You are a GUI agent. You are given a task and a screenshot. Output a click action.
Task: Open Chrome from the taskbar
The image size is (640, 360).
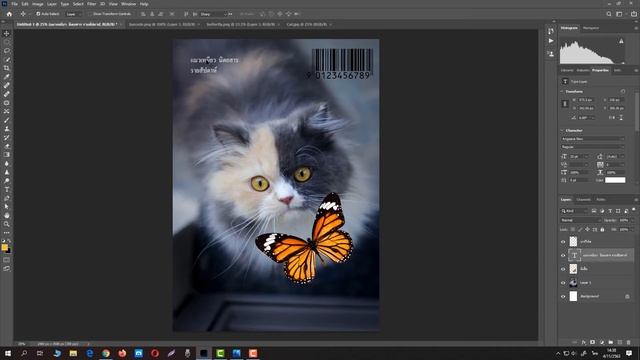click(x=106, y=353)
